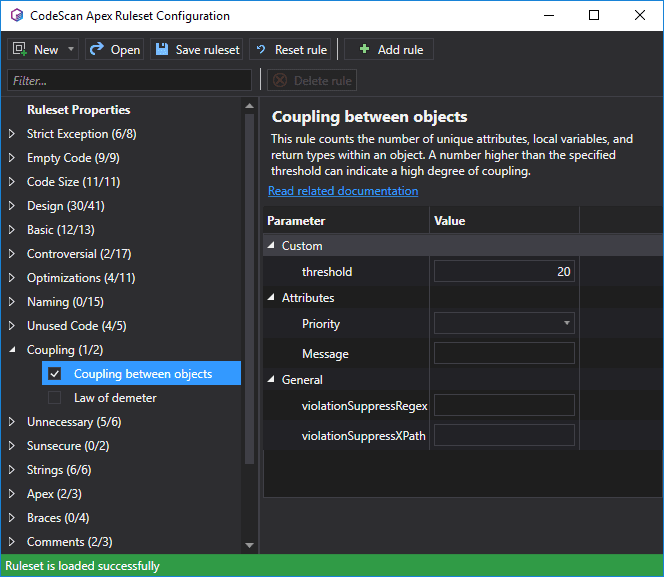This screenshot has height=577, width=664.
Task: Collapse the General parameter section
Action: tap(271, 380)
